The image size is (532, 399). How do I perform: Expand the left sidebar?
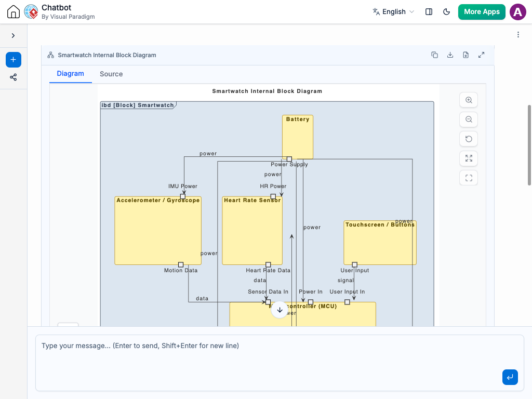tap(13, 35)
